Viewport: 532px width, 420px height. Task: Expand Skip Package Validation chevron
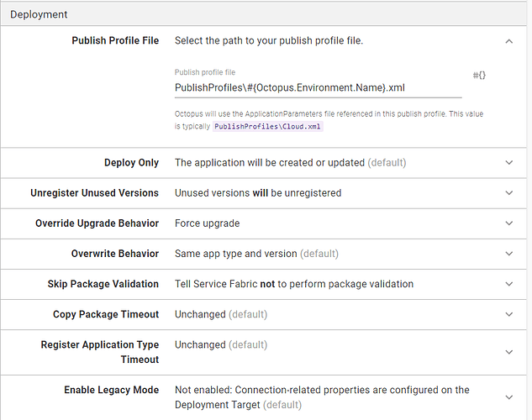(x=508, y=284)
